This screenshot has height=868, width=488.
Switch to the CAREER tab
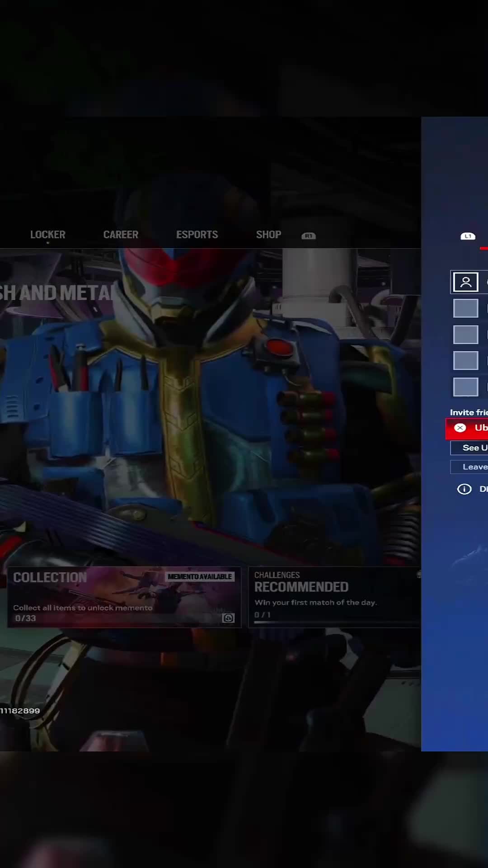[x=121, y=235]
